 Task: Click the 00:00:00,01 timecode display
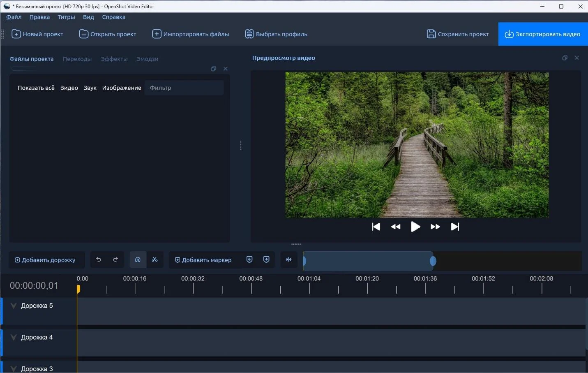tap(34, 285)
